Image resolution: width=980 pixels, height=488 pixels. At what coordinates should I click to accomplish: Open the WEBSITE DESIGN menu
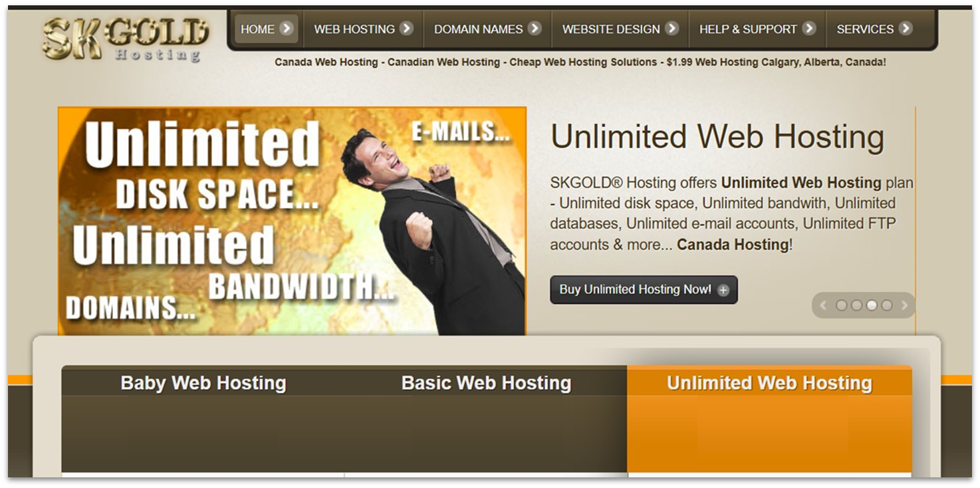pyautogui.click(x=620, y=29)
